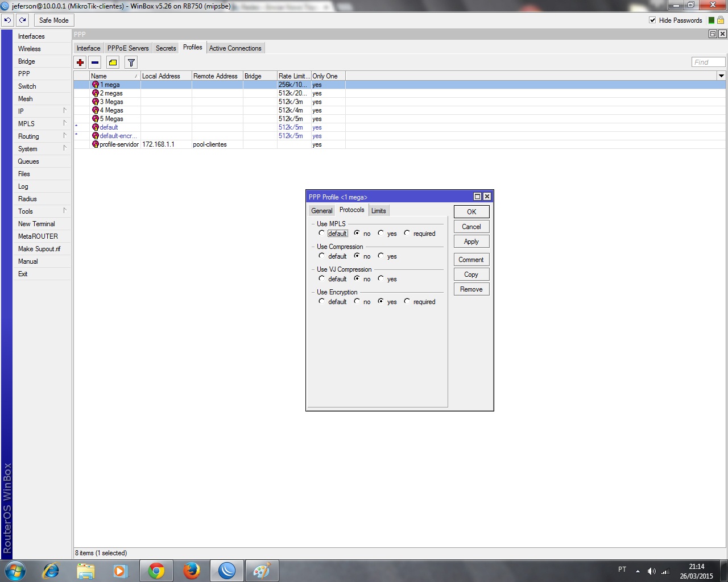Click the profile icon of 1 mega

pyautogui.click(x=96, y=85)
